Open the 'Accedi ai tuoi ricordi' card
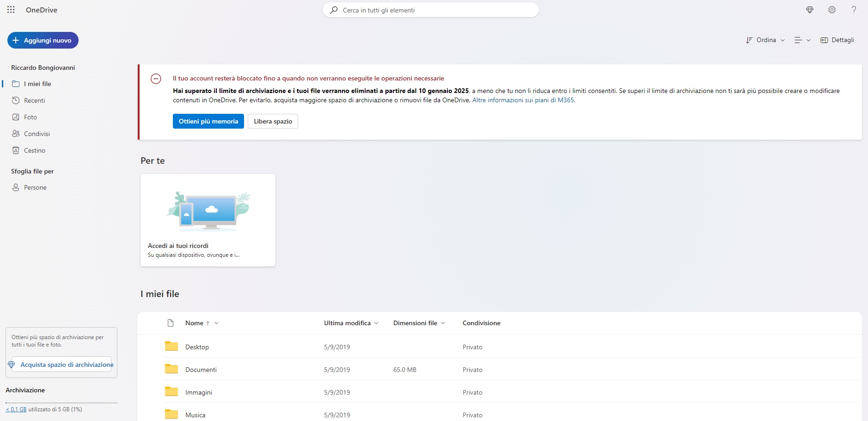 click(x=208, y=220)
